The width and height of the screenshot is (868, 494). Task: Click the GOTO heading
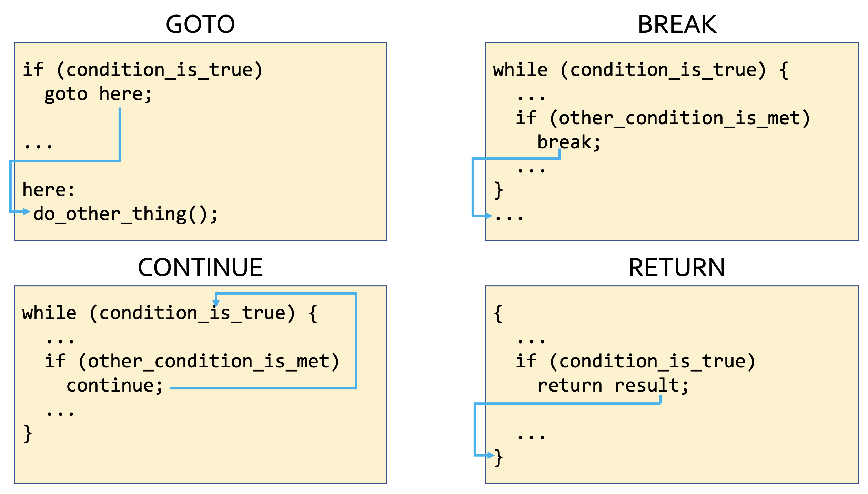pos(200,24)
